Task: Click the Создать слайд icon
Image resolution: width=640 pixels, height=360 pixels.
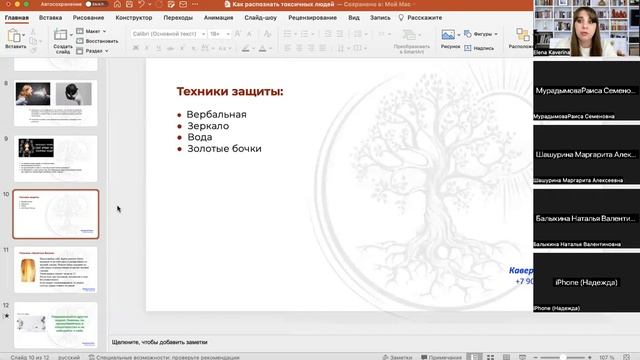Action: [x=61, y=36]
